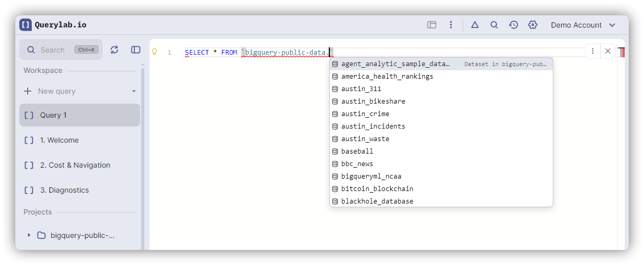Screen dimensions: 644x265
Task: Click the New query button
Action: click(56, 91)
